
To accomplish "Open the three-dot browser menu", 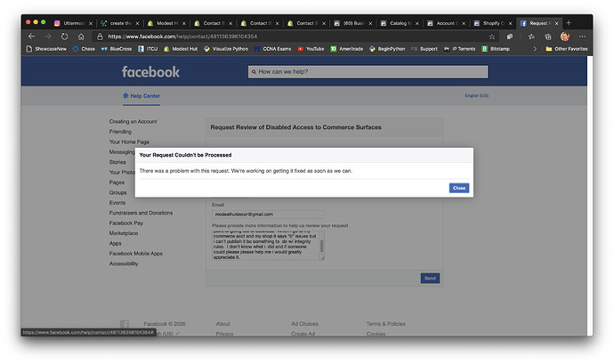I will click(582, 36).
